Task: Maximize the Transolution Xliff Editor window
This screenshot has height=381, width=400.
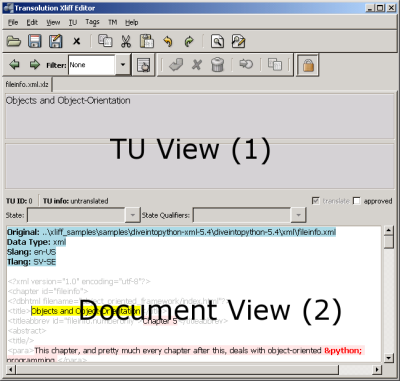Action: point(380,8)
